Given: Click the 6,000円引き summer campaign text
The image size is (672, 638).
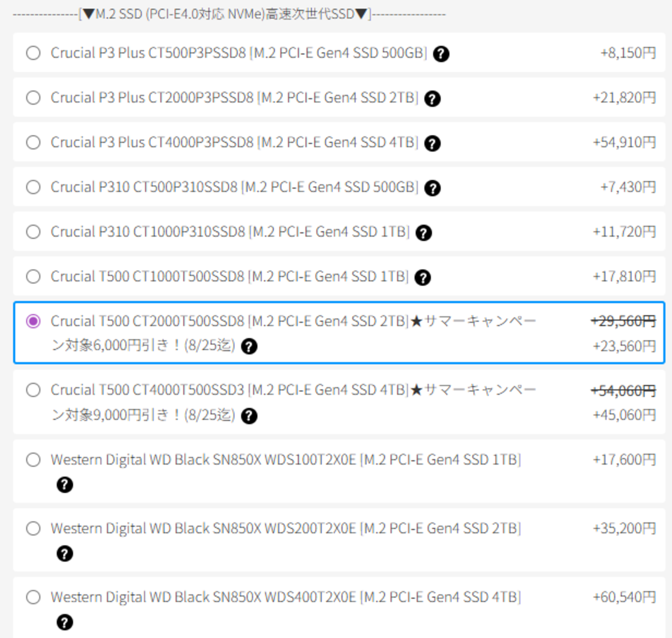Looking at the screenshot, I should click(294, 333).
